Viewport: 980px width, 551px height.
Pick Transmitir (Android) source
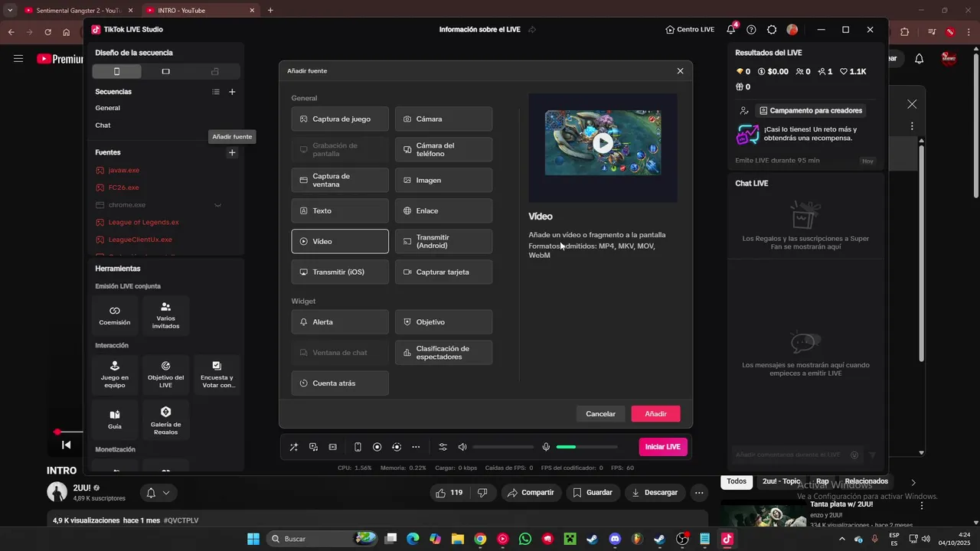tap(443, 241)
